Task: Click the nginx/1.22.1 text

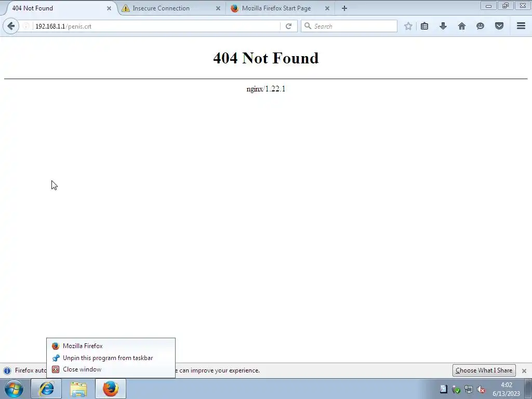Action: (x=266, y=89)
